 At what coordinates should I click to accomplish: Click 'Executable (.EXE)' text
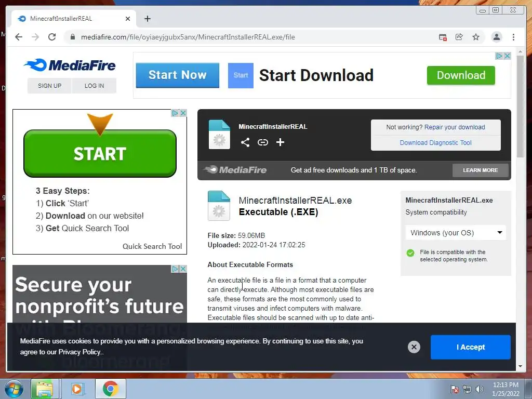pyautogui.click(x=278, y=212)
